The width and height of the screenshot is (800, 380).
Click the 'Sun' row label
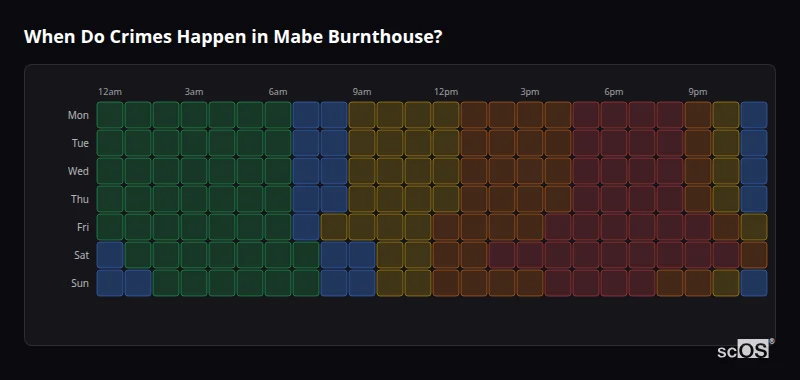tap(80, 284)
